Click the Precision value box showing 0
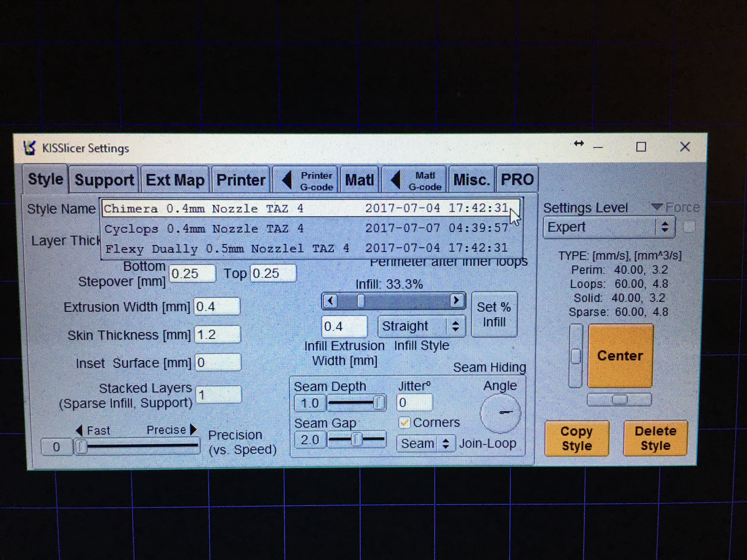The height and width of the screenshot is (560, 747). (56, 447)
